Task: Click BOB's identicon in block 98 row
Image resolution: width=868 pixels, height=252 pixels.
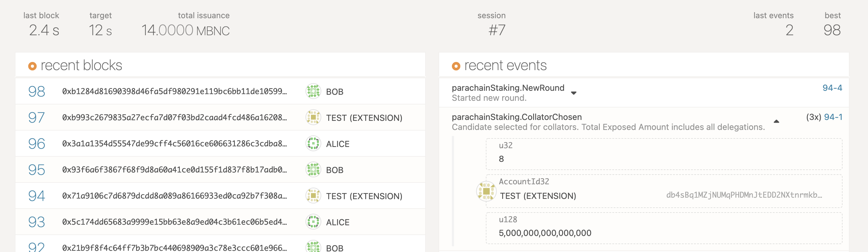Action: pos(313,91)
